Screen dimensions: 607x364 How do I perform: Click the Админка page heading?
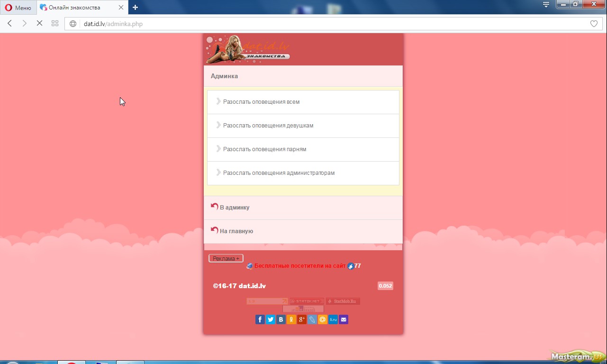tap(225, 76)
